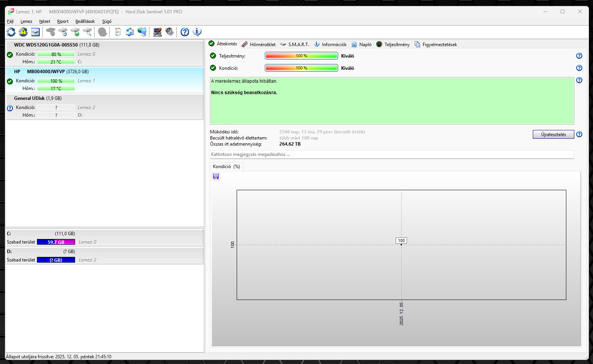Open the Súgó menu
The height and width of the screenshot is (364, 593).
(x=107, y=21)
